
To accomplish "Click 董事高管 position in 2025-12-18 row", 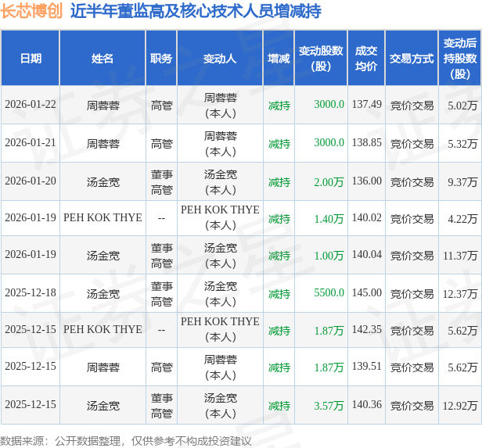I will pos(162,294).
